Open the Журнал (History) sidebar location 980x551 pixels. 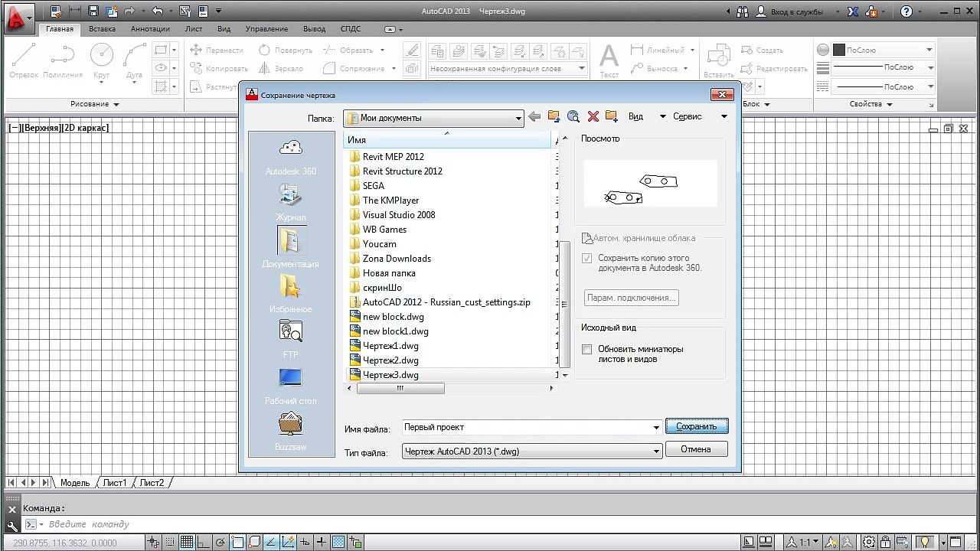click(291, 195)
